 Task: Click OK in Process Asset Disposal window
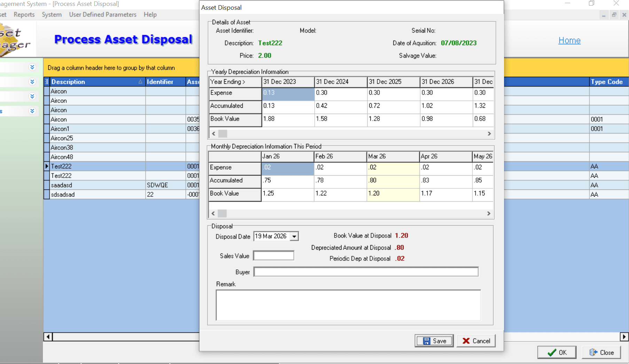[557, 353]
